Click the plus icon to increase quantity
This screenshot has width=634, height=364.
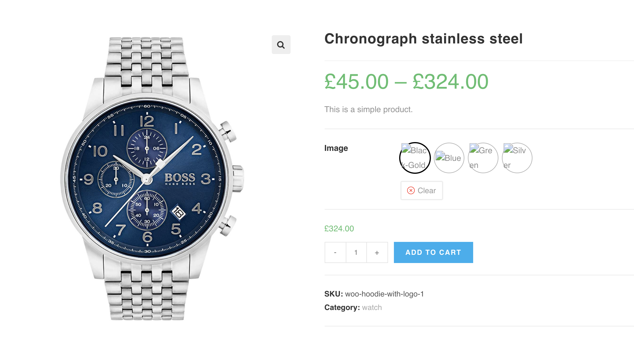377,252
